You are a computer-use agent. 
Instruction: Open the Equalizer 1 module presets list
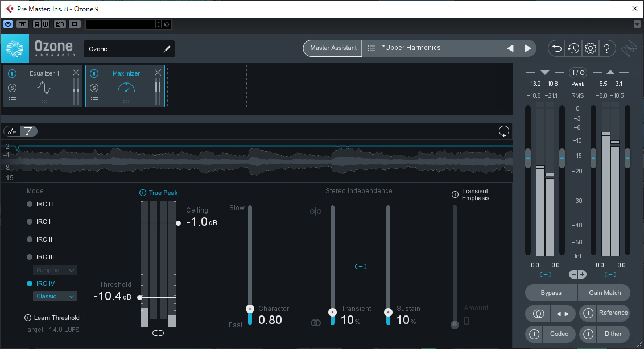pos(13,100)
